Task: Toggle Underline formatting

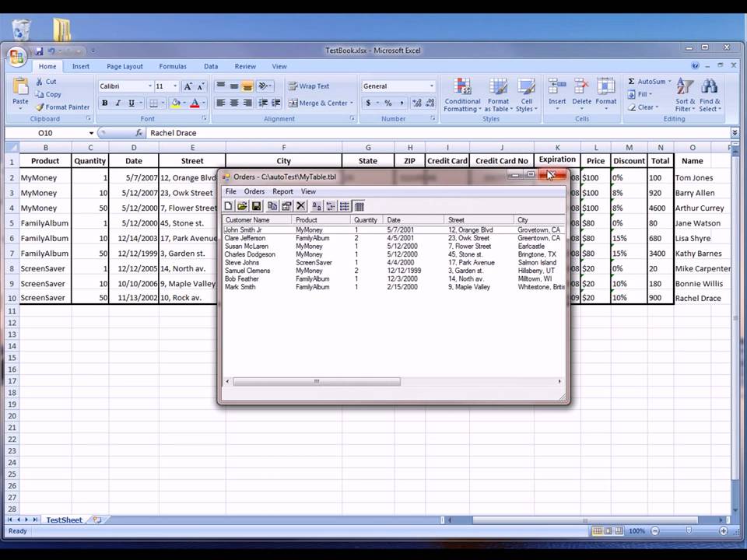Action: 132,103
